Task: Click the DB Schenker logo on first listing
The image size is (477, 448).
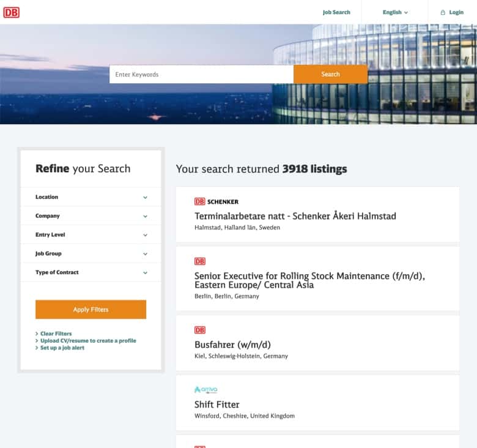Action: (216, 201)
